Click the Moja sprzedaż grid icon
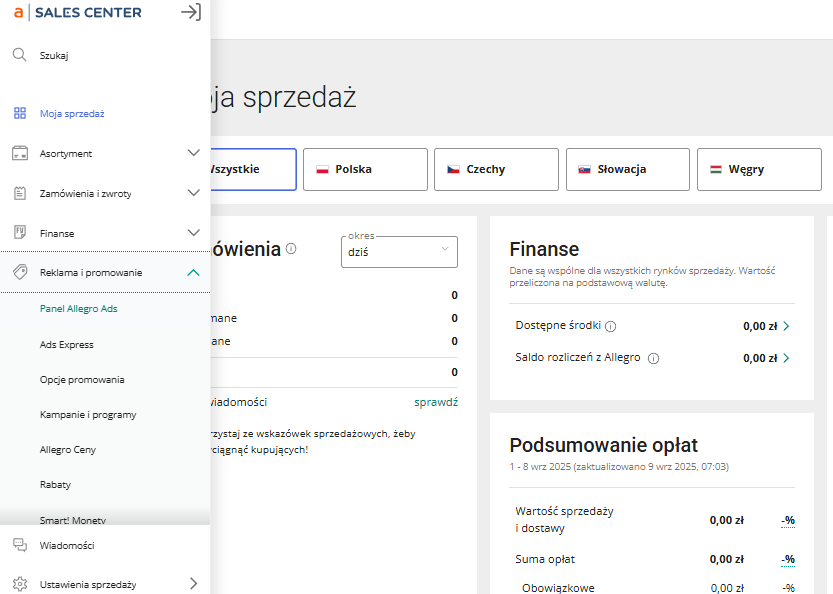Viewport: 833px width, 594px height. point(19,113)
